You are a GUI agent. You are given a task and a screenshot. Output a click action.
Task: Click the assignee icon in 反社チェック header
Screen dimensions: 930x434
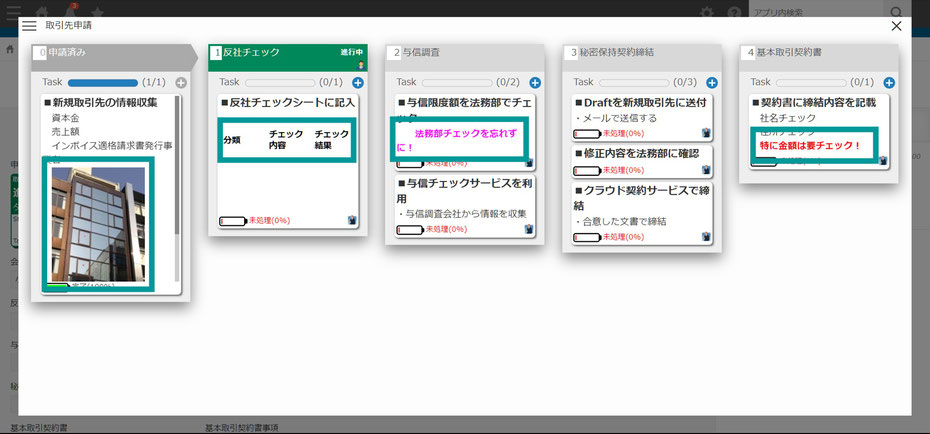click(x=361, y=64)
